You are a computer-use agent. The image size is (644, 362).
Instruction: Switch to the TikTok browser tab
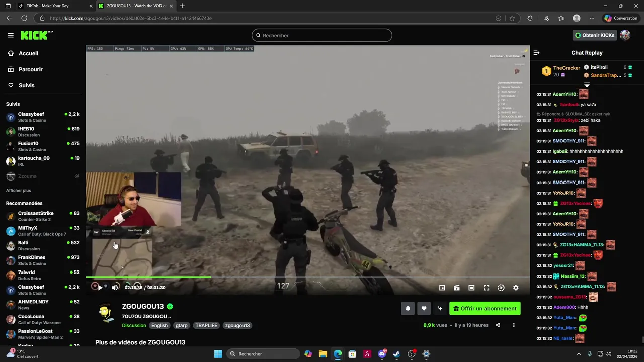coord(55,6)
